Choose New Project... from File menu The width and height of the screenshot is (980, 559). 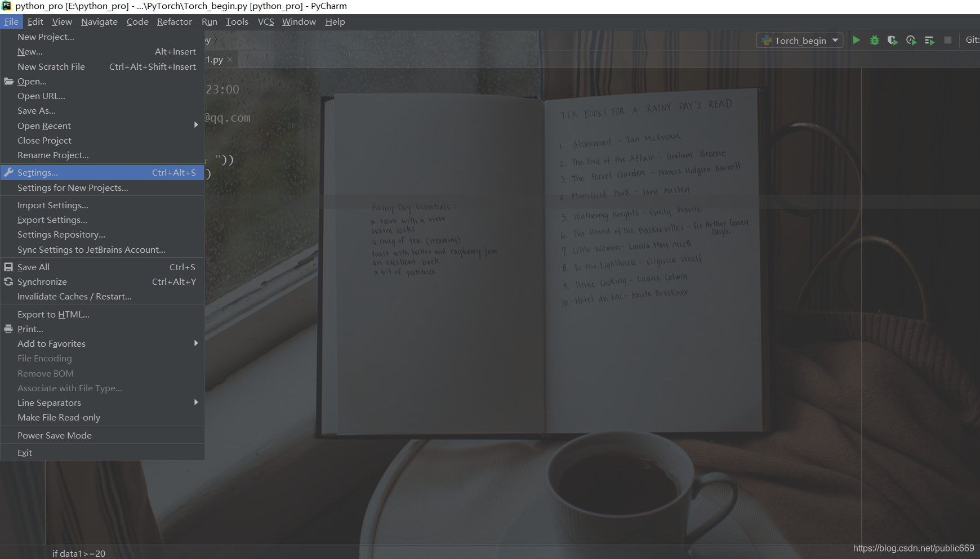pos(102,37)
